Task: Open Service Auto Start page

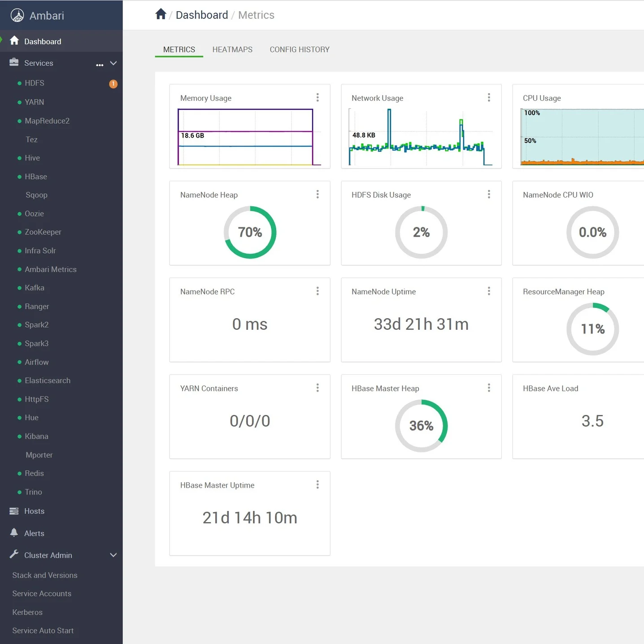Action: tap(43, 631)
